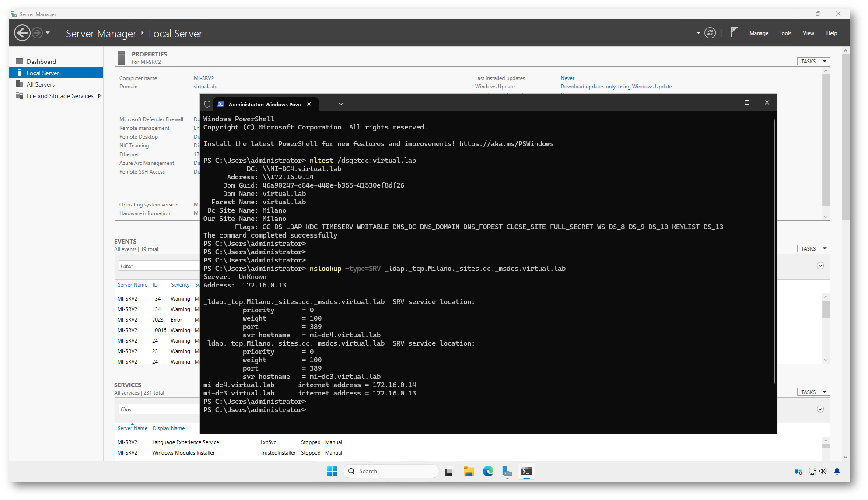Open Task View from the taskbar
This screenshot has width=868, height=500.
coord(448,472)
